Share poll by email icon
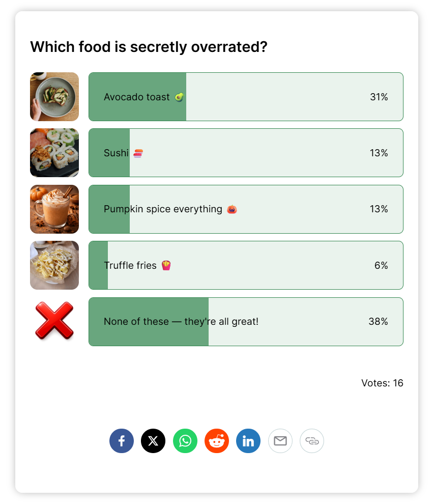This screenshot has height=504, width=433. pyautogui.click(x=280, y=441)
